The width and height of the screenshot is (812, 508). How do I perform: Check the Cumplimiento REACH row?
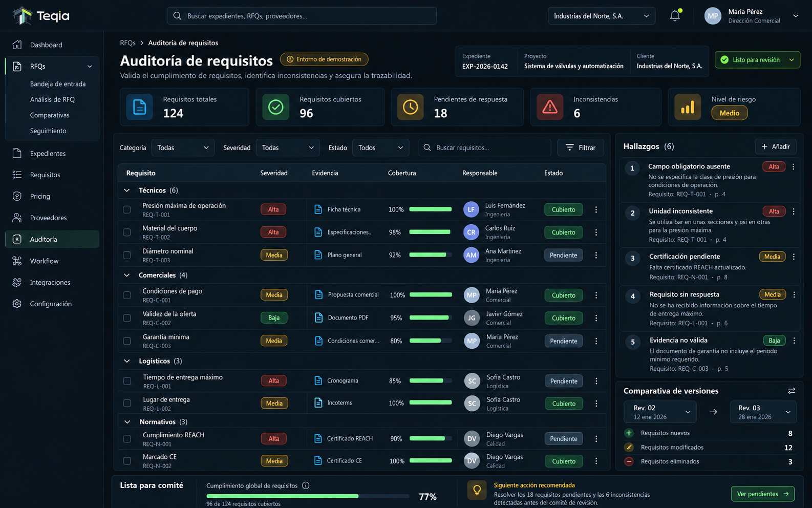tap(127, 439)
